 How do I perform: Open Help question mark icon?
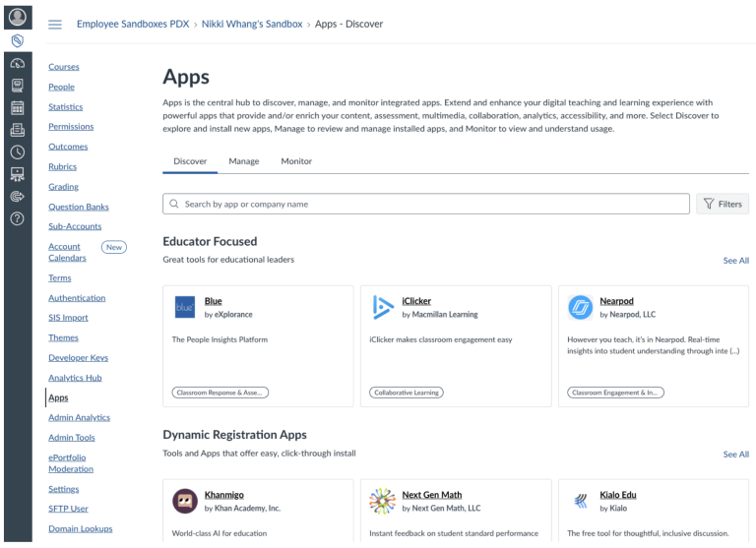click(18, 218)
